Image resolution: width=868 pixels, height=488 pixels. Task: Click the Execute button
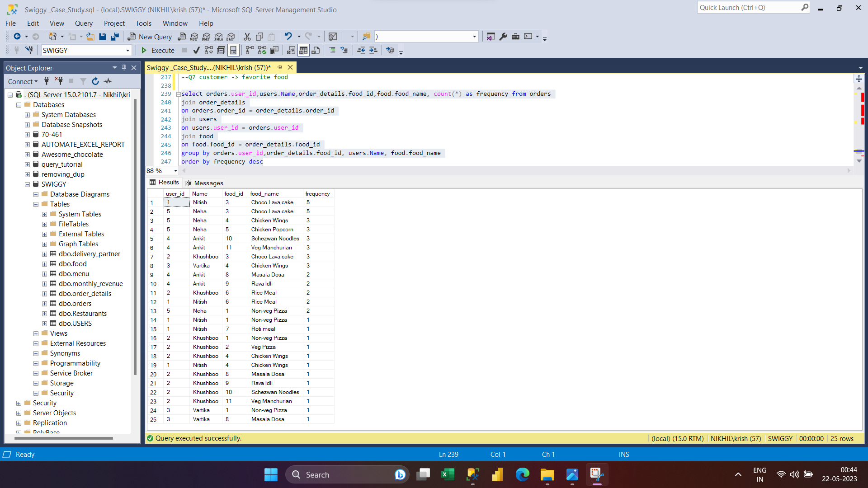click(158, 50)
